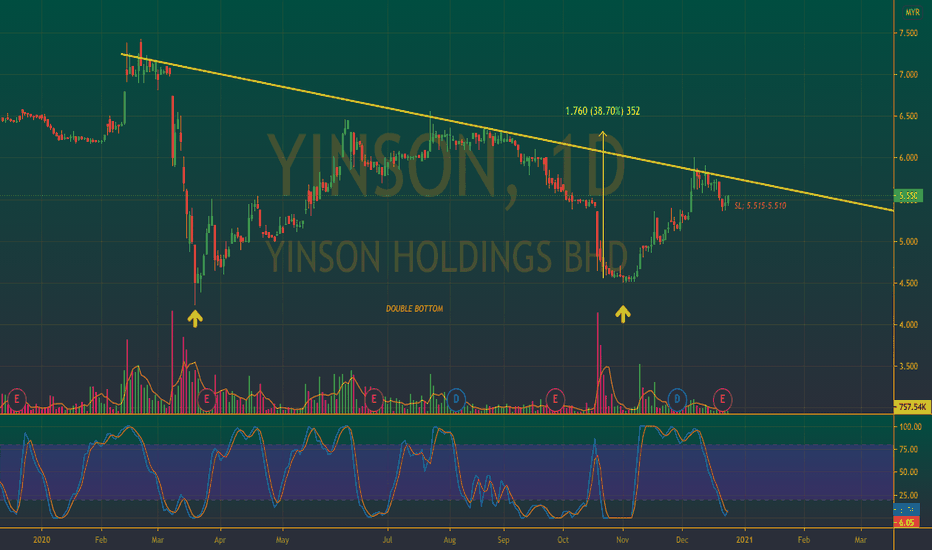Click the Apr label on time axis
The height and width of the screenshot is (550, 932).
coord(220,540)
